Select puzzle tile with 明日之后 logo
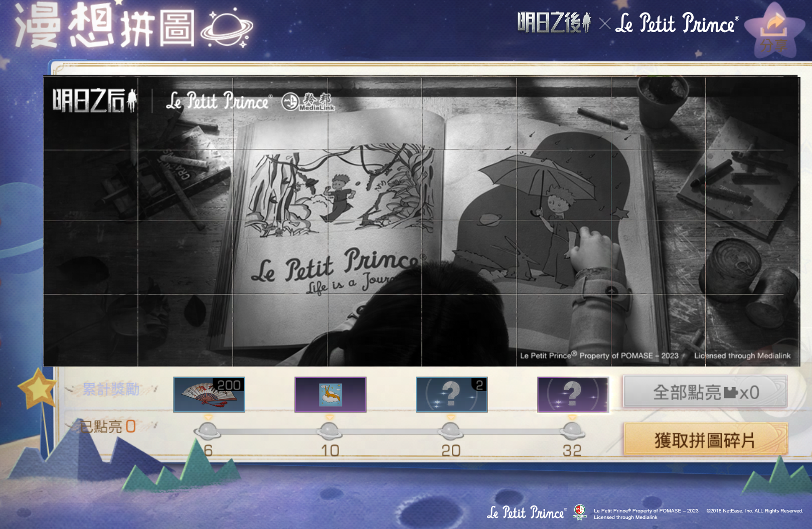 pyautogui.click(x=91, y=113)
